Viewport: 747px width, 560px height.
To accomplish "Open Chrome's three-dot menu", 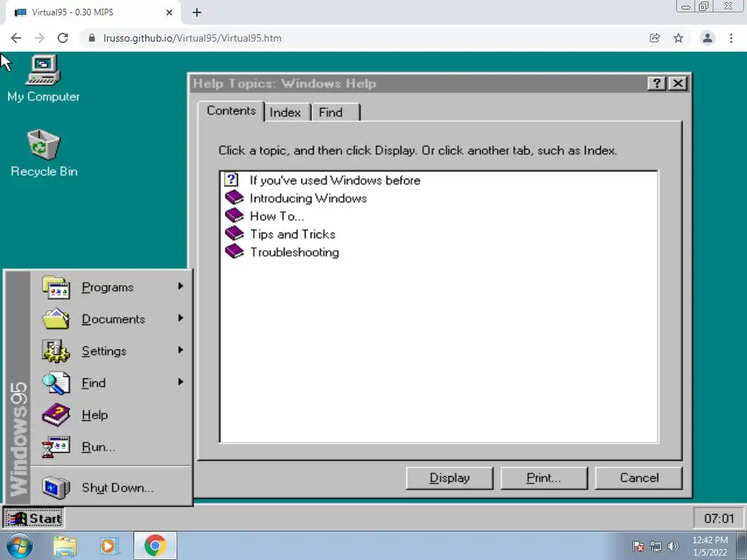I will [731, 38].
